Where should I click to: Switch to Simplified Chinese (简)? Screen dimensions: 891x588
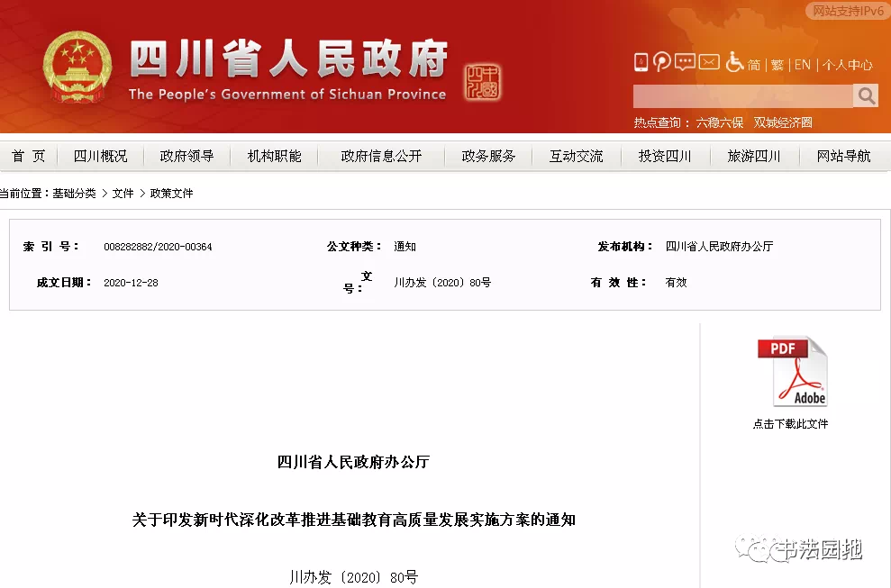coord(754,65)
